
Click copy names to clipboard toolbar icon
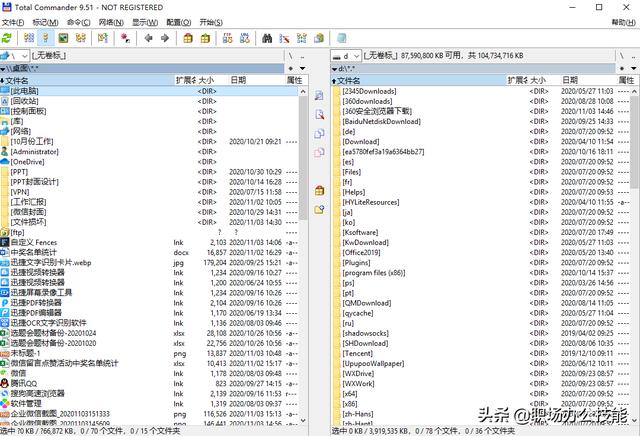tap(319, 38)
